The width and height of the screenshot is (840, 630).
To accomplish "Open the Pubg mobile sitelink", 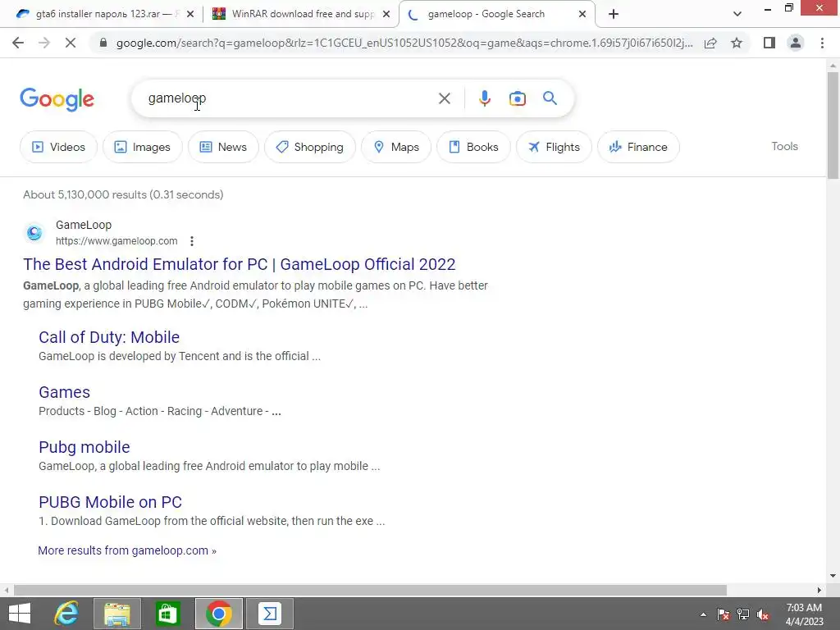I will tap(84, 447).
